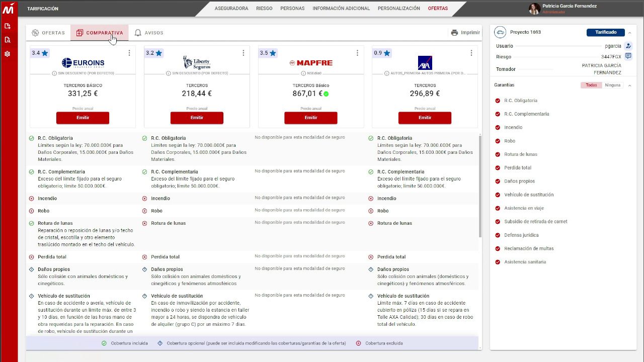Click the Tarificado status badge
The width and height of the screenshot is (644, 362).
(606, 32)
